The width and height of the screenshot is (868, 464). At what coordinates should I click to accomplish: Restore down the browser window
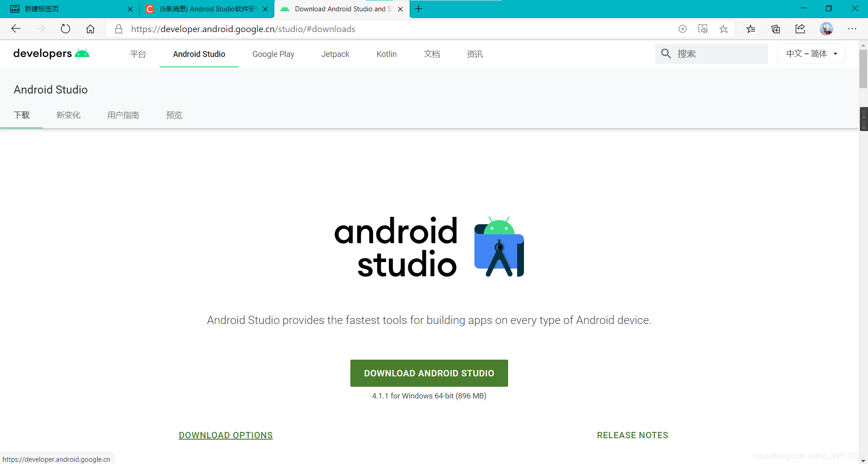[x=829, y=9]
